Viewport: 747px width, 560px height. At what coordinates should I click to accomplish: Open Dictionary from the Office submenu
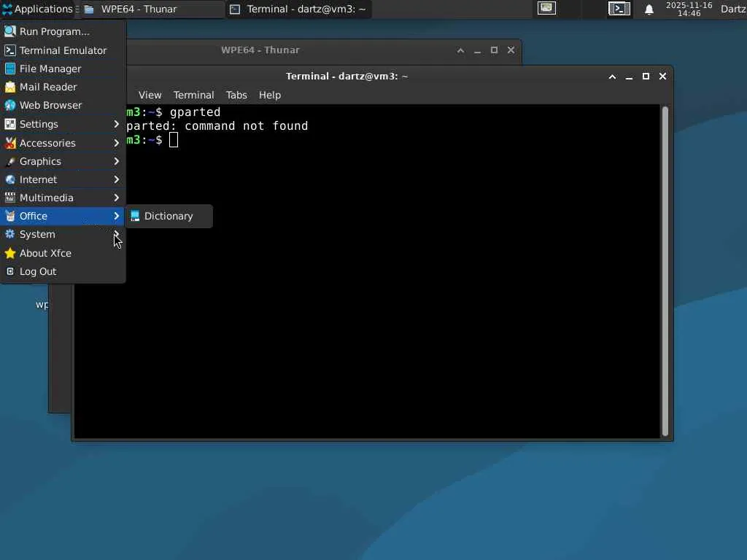(169, 216)
